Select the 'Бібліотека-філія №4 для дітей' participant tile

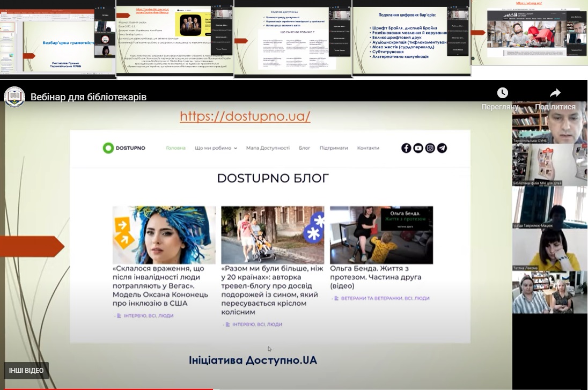click(x=550, y=165)
